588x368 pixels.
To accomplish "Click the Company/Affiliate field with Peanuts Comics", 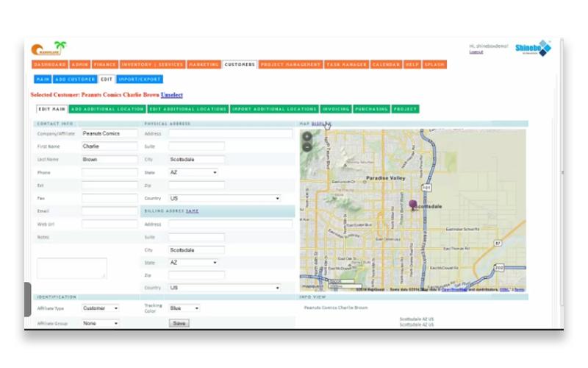I will (110, 133).
